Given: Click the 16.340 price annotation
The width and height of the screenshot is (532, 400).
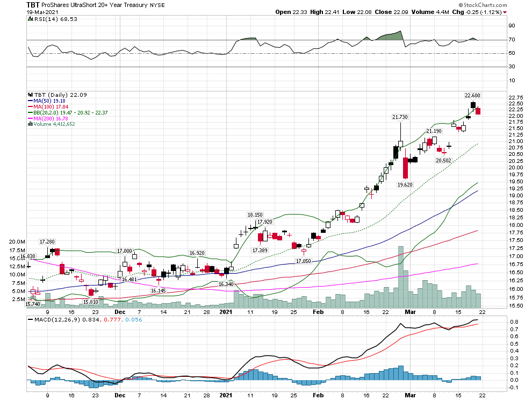Looking at the screenshot, I should click(x=226, y=284).
